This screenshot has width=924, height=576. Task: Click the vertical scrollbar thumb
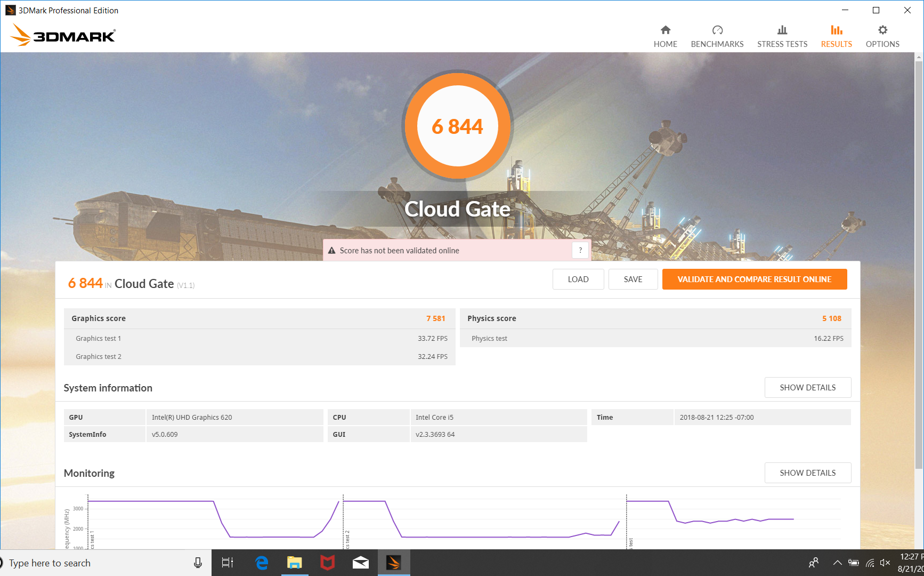(x=919, y=266)
